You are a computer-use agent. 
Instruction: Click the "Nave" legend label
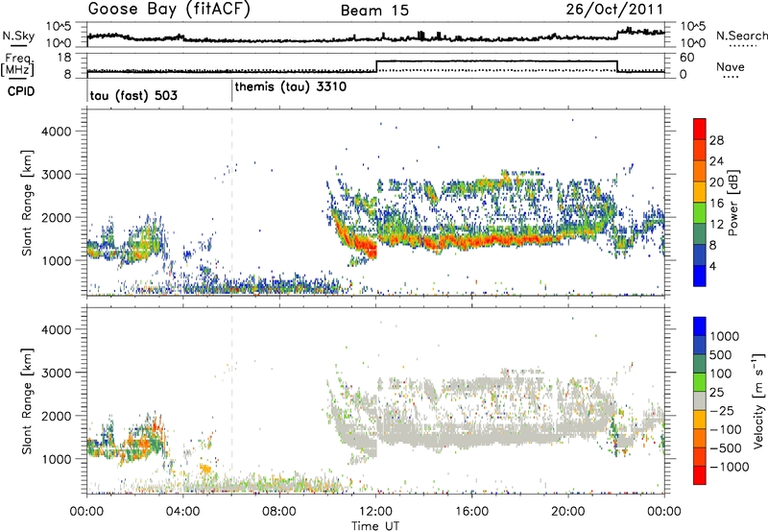coord(731,66)
